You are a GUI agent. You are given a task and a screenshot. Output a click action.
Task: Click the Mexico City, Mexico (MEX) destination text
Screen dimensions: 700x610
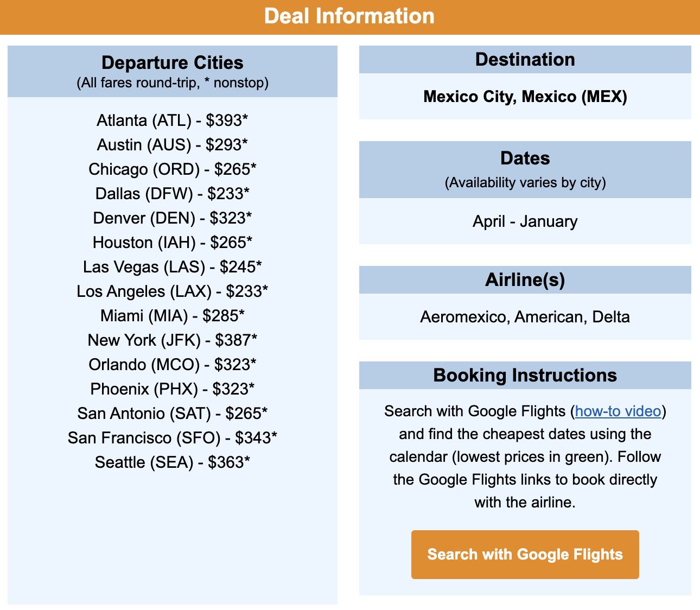pos(525,97)
